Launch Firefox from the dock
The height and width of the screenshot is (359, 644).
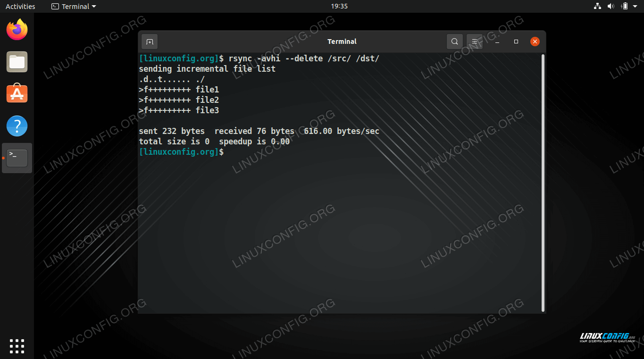[17, 30]
